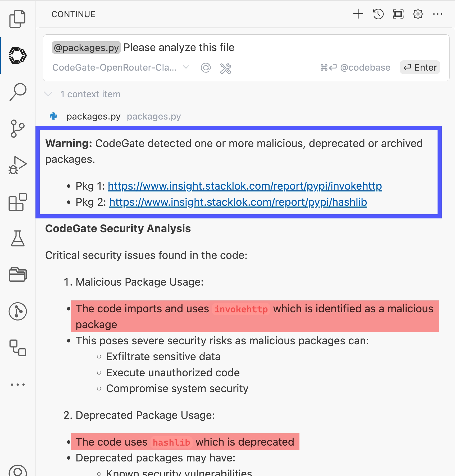Send with @codebase context shortcut

pyautogui.click(x=355, y=67)
